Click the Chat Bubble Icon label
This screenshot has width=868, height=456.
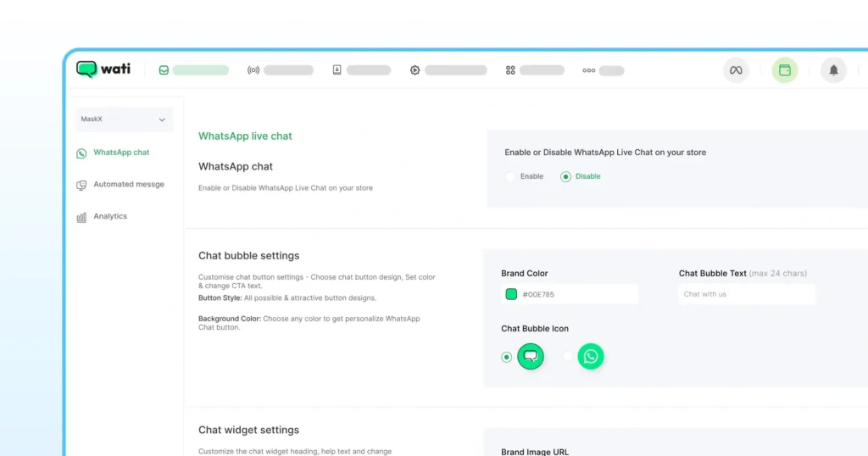[535, 329]
